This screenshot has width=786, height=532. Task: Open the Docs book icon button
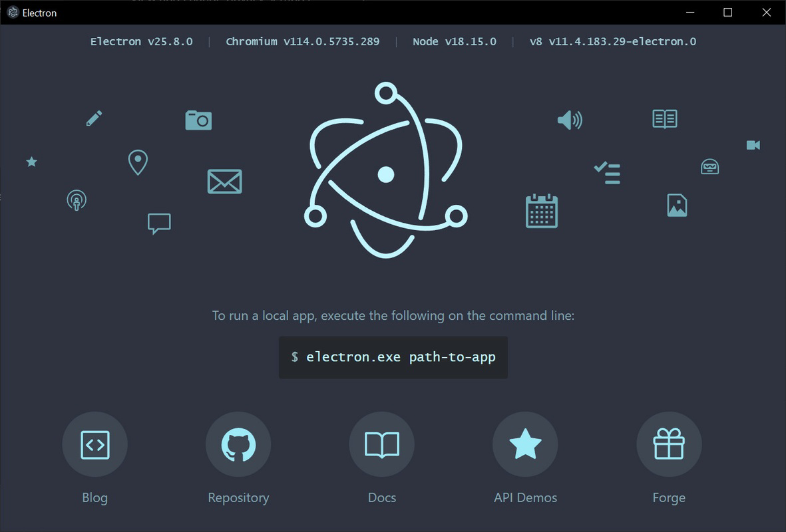click(382, 444)
